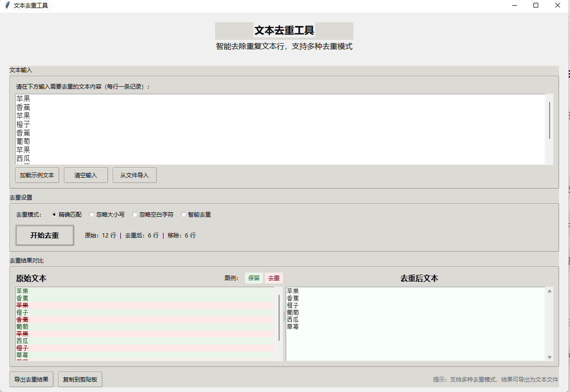
Task: Copy results using 复制到剪贴板
Action: pyautogui.click(x=80, y=379)
